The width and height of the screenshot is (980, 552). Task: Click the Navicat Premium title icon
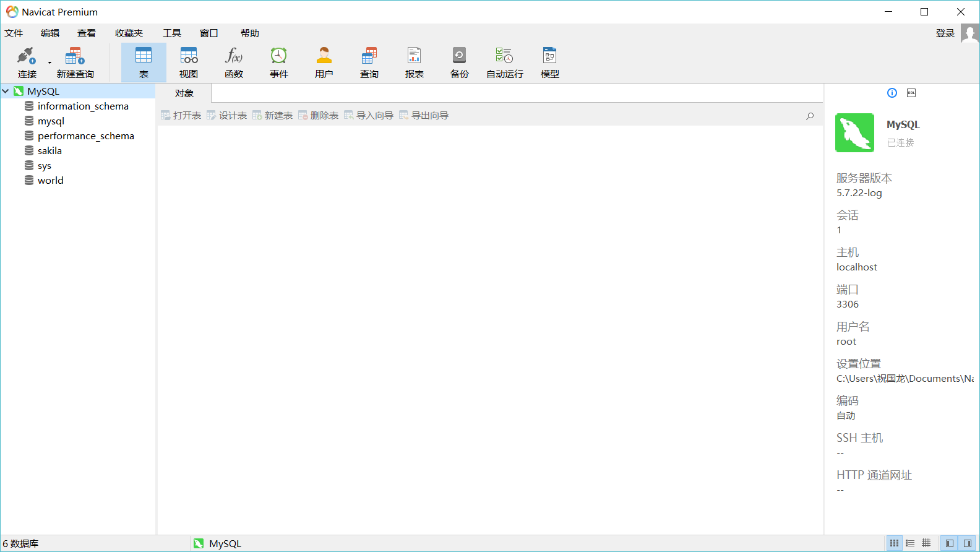click(12, 12)
